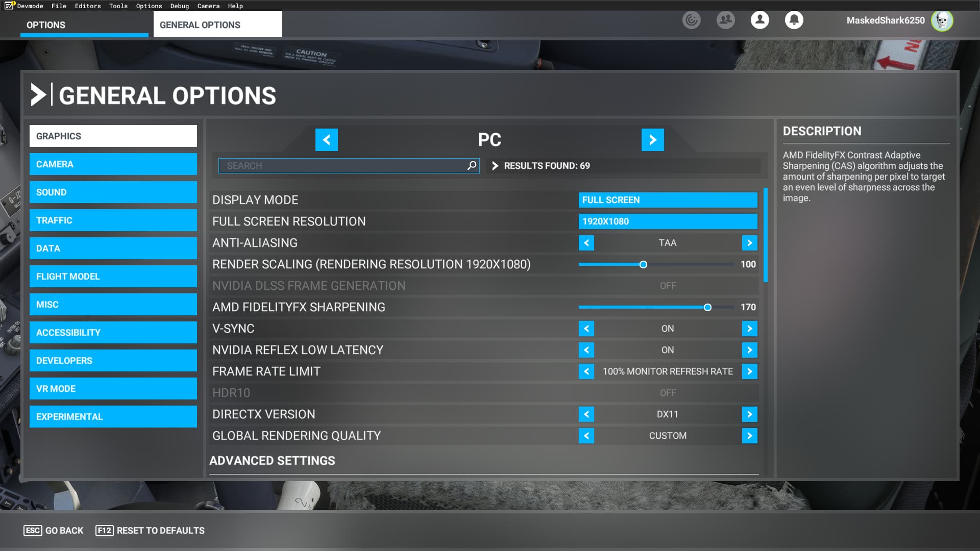Screen dimensions: 980x551
Task: Click the arrow icon beside GENERAL OPTIONS title
Action: [x=38, y=95]
